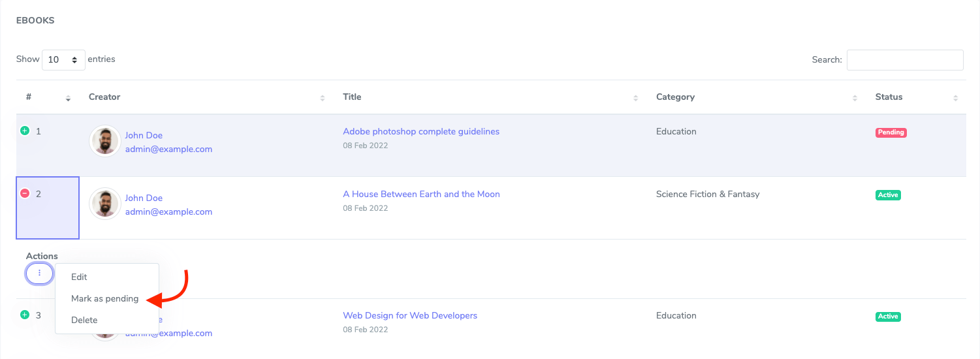Click the three-dot Actions button
980x359 pixels.
(x=39, y=273)
